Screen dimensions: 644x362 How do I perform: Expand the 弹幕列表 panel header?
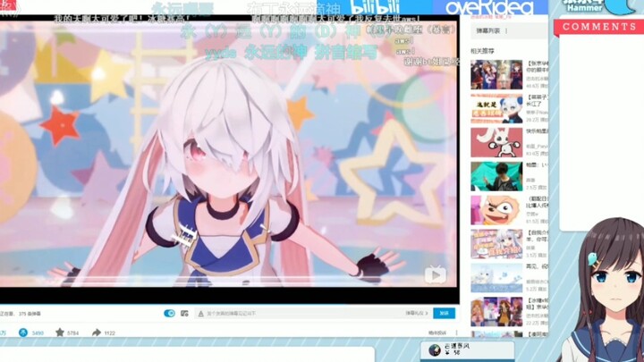[509, 30]
